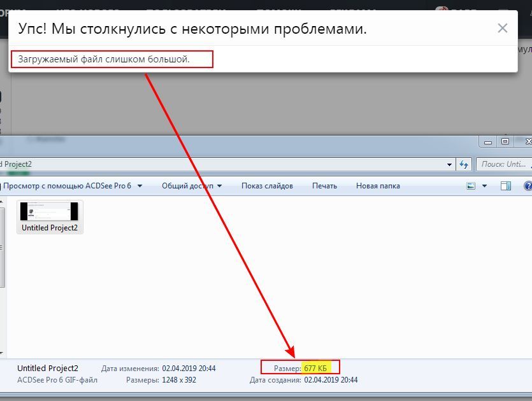Screen dimensions: 532x401
Task: Open the 'Общий доступ' menu
Action: coord(192,186)
